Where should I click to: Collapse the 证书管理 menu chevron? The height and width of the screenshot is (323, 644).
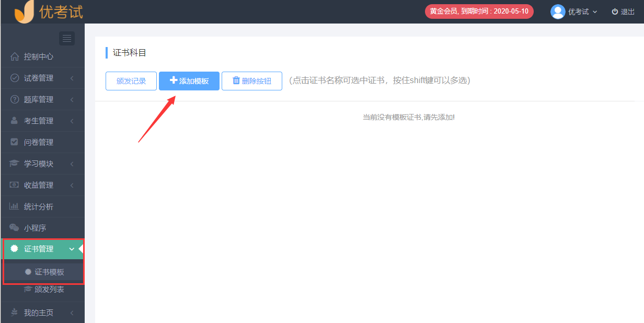(72, 249)
